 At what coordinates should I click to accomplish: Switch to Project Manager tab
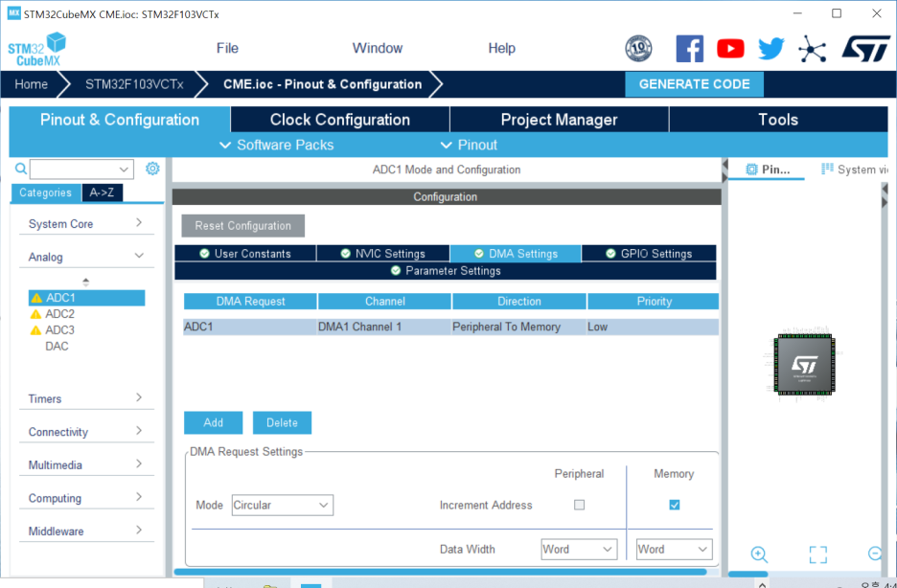coord(559,120)
